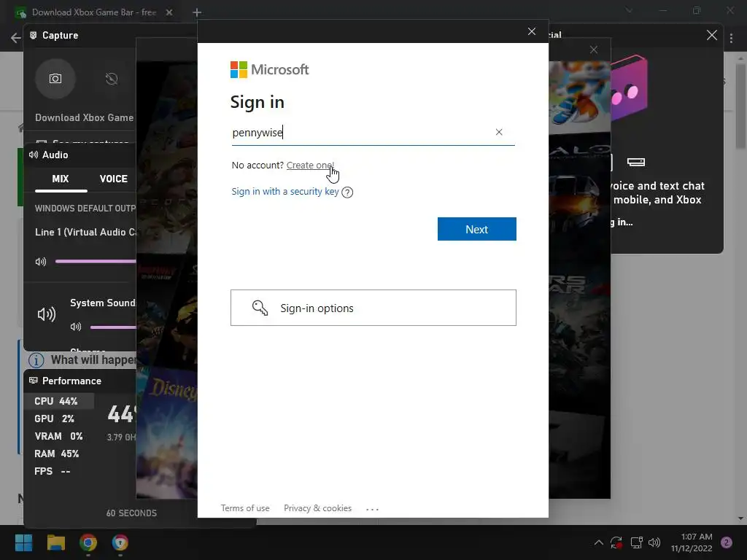747x560 pixels.
Task: Click the sync tray icon
Action: 616,542
